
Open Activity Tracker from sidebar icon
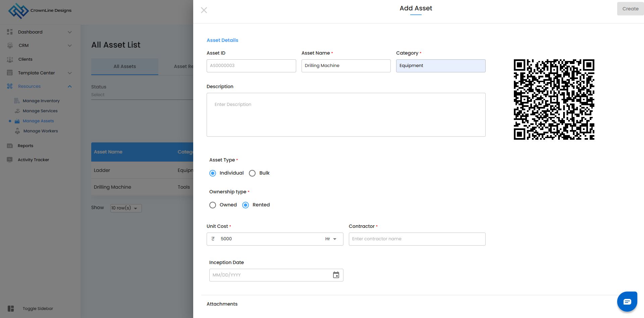[x=10, y=160]
